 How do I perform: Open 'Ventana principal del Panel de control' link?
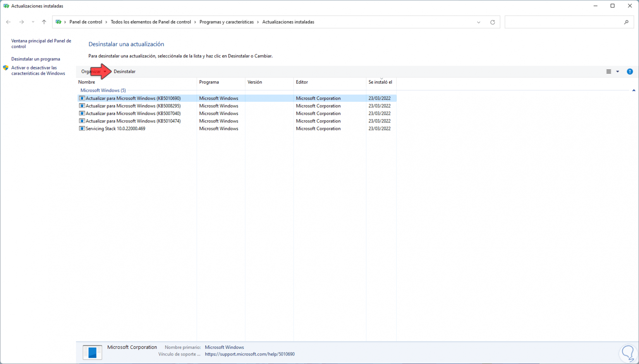[41, 43]
